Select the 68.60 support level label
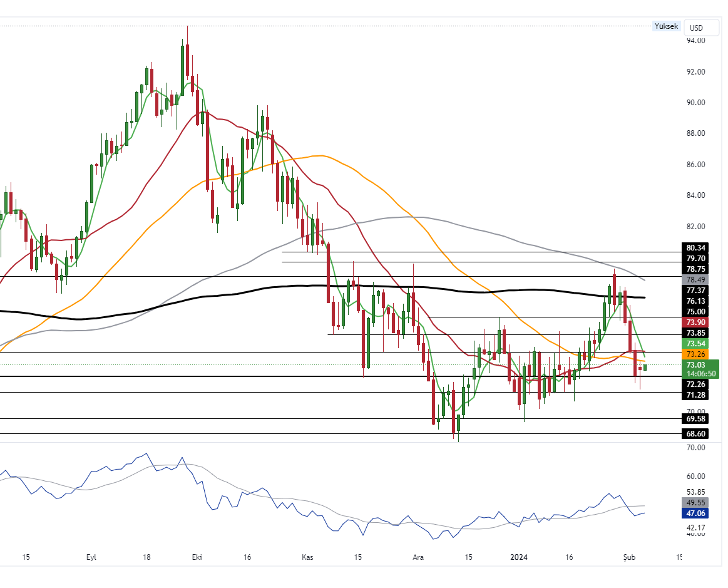Viewport: 728px width, 588px height. pos(696,433)
